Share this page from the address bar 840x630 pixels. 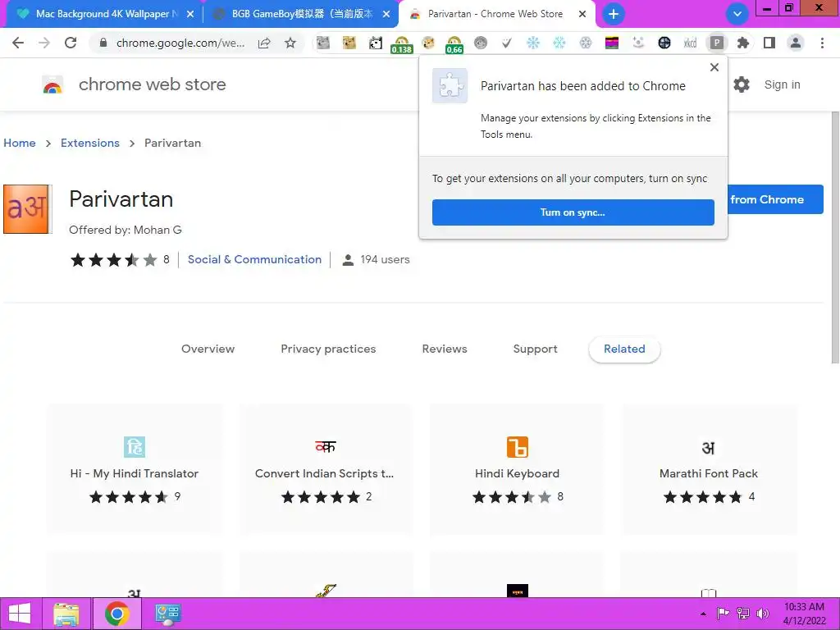(264, 43)
